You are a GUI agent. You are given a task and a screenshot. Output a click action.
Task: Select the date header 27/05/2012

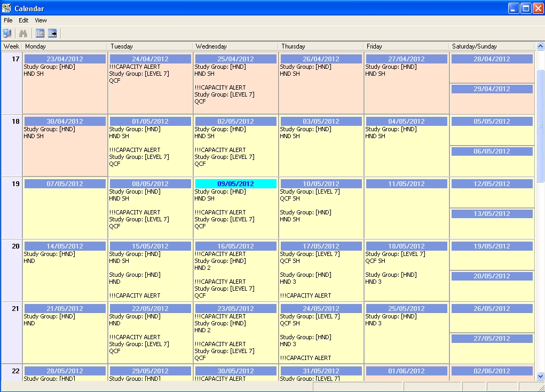492,339
